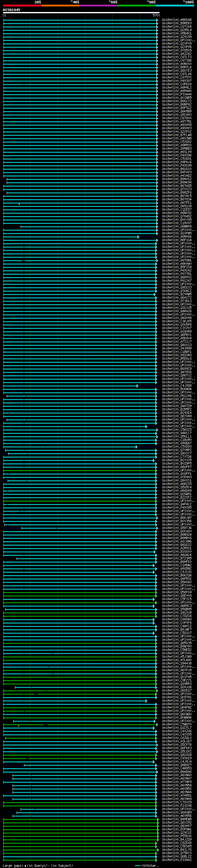Click hit label UniRef100_Q95V35

(176, 643)
